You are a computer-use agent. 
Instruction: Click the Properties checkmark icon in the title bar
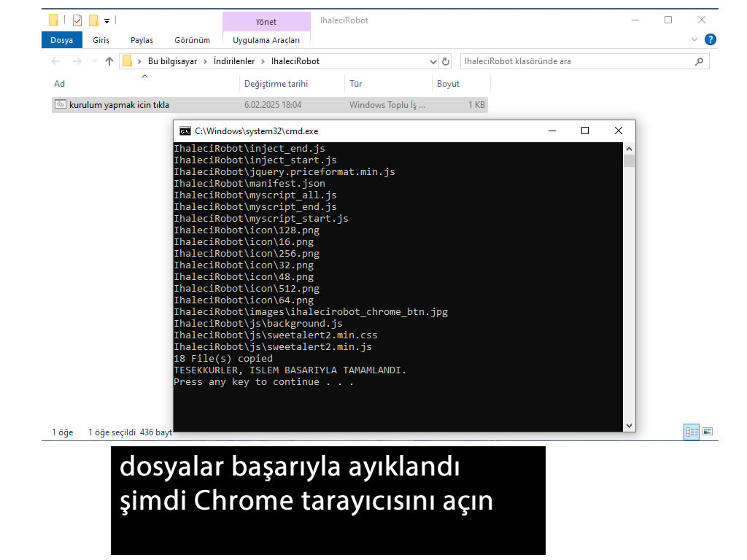pos(77,20)
